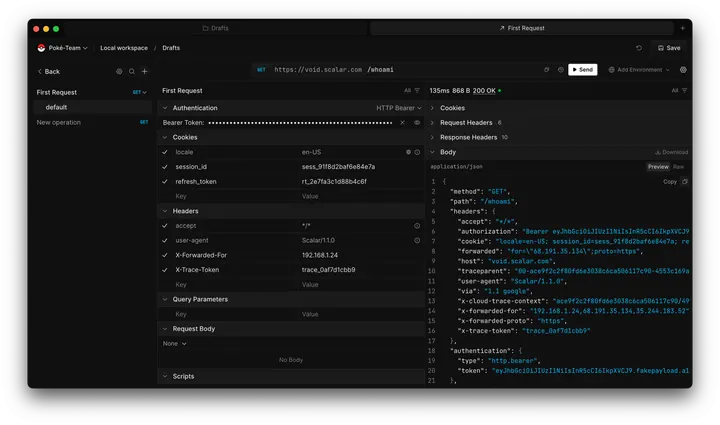The height and width of the screenshot is (425, 720).
Task: Open the HTTP Bearer auth type dropdown
Action: click(x=399, y=108)
